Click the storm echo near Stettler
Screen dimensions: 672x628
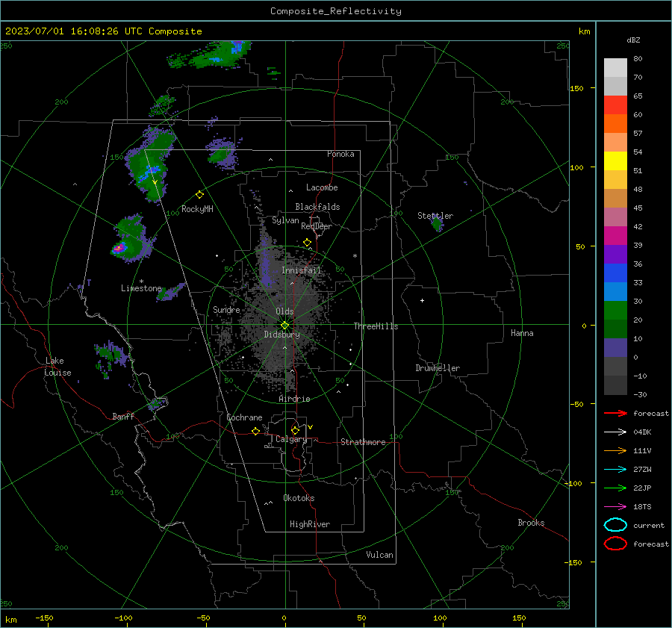pyautogui.click(x=437, y=223)
